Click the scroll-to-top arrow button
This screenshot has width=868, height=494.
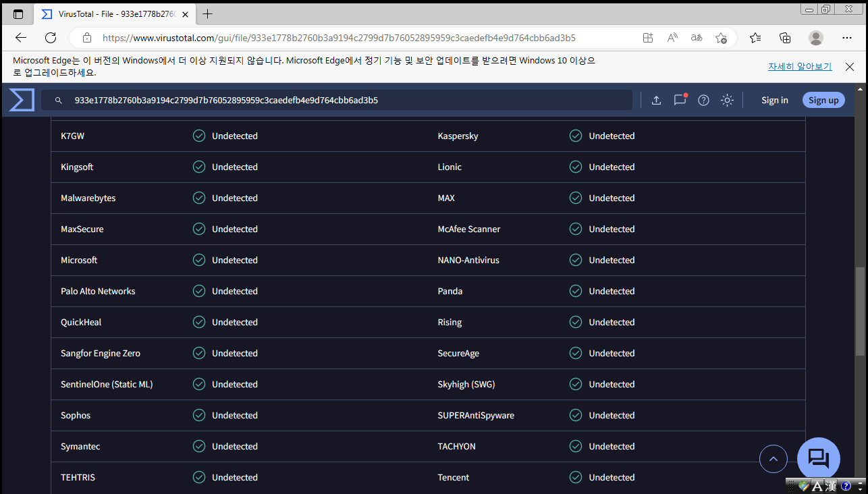click(x=774, y=460)
